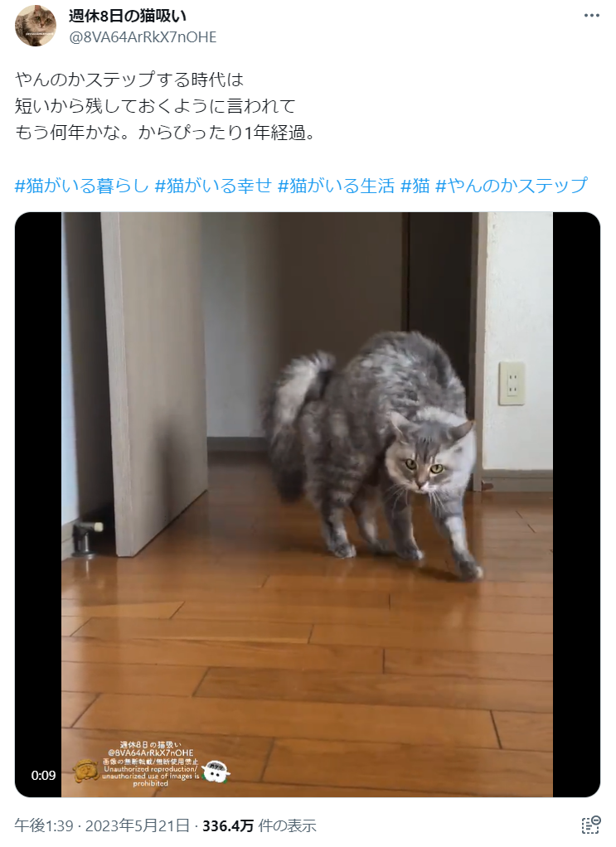Viewport: 616px width, 847px height.
Task: Open hashtag #猫がいる生活
Action: pyautogui.click(x=336, y=186)
